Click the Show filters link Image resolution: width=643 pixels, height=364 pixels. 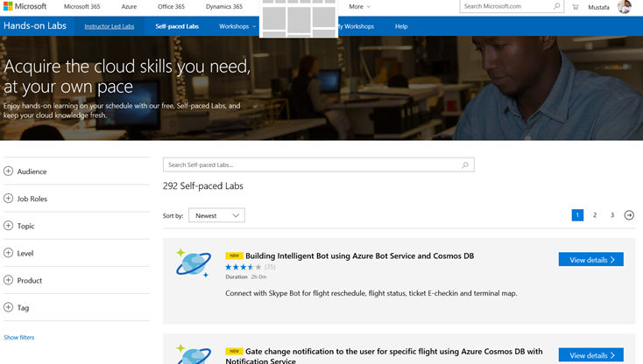click(19, 338)
